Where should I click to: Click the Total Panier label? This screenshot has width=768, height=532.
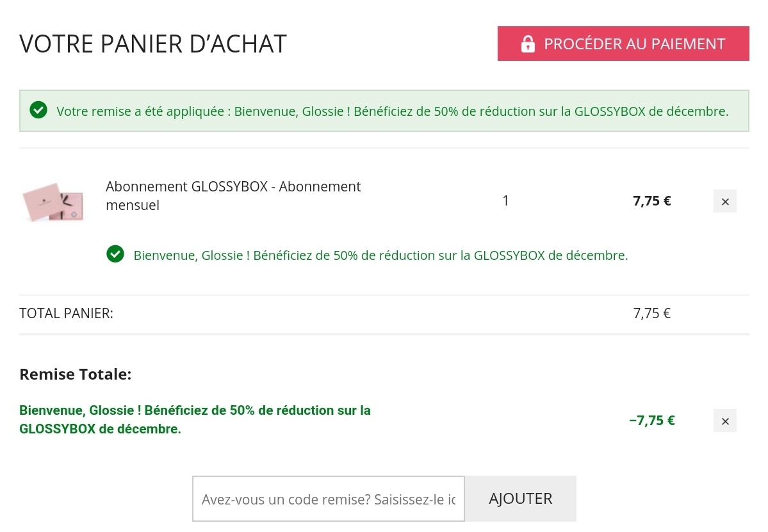pos(66,313)
